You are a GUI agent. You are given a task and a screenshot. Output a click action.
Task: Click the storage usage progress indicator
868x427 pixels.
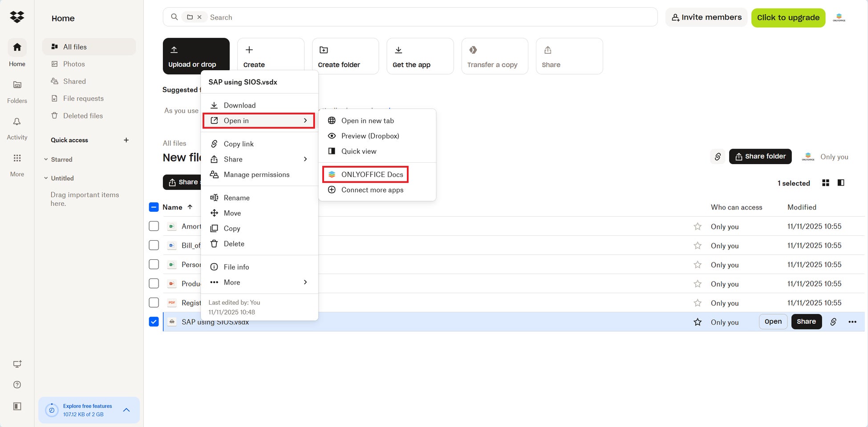tap(52, 410)
